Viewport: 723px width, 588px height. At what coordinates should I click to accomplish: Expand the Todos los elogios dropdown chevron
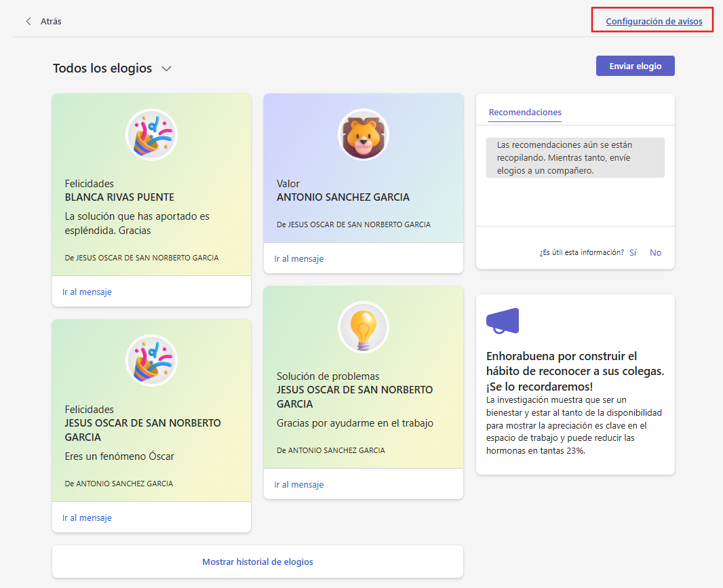click(x=166, y=68)
